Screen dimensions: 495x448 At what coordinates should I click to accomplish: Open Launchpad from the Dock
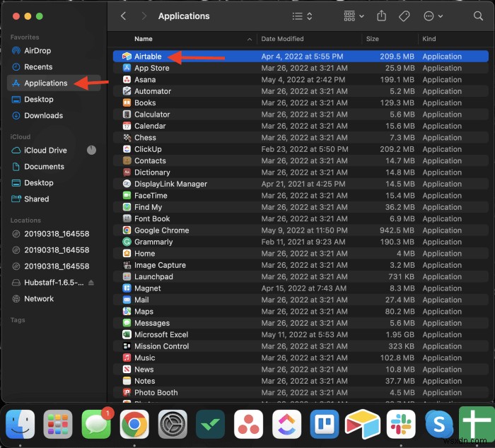point(58,425)
